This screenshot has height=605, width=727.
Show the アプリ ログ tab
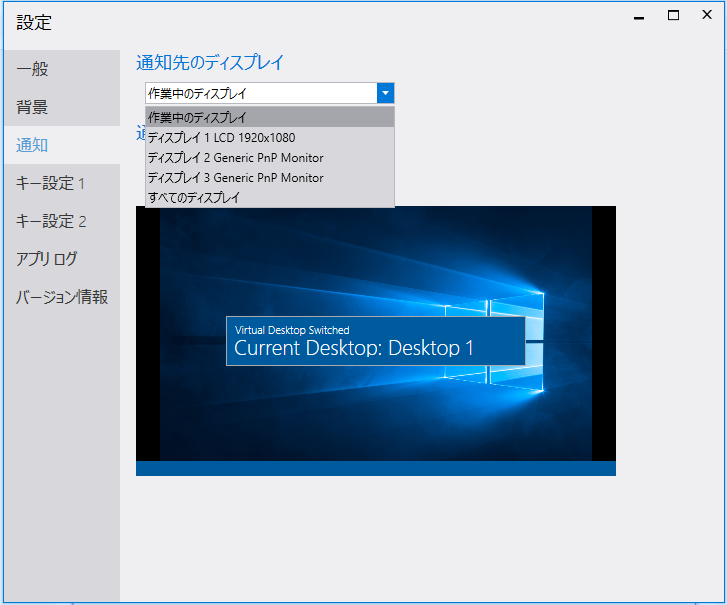62,259
